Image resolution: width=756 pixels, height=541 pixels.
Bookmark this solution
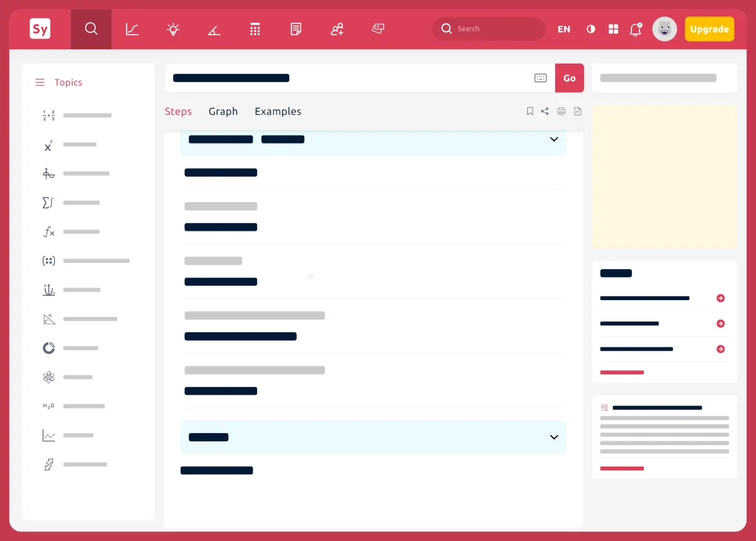point(530,111)
